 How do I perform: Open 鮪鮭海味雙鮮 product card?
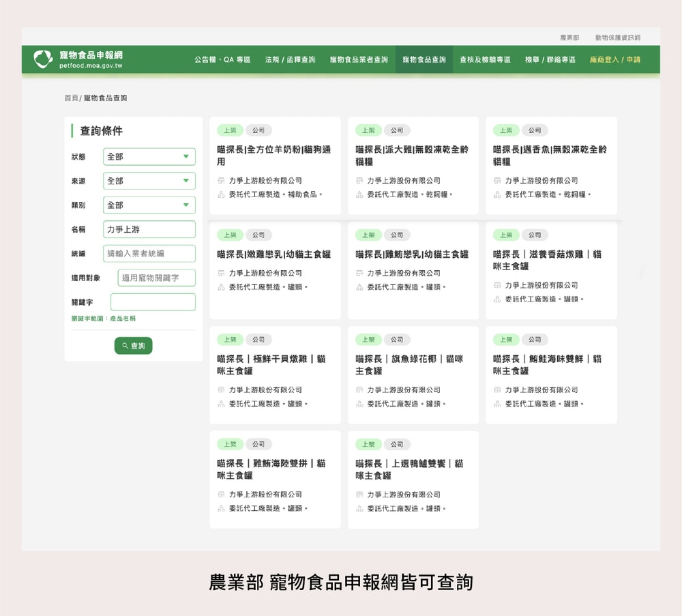tap(550, 375)
